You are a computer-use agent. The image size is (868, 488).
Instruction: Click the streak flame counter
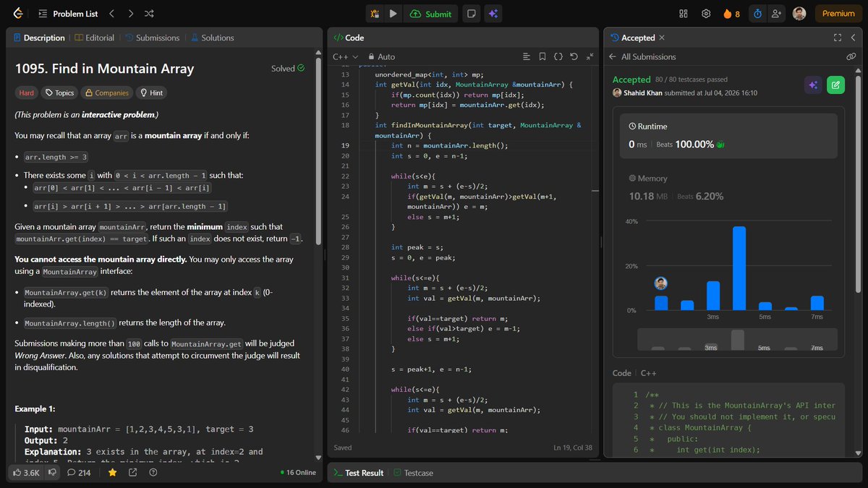point(731,14)
